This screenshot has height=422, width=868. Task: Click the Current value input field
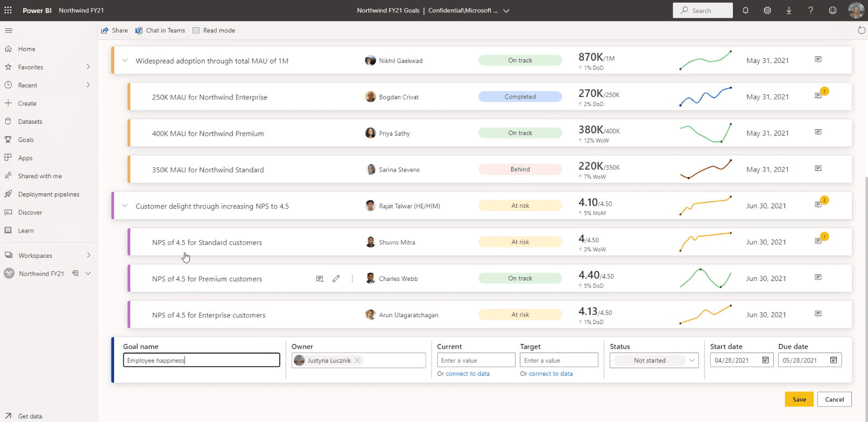476,360
